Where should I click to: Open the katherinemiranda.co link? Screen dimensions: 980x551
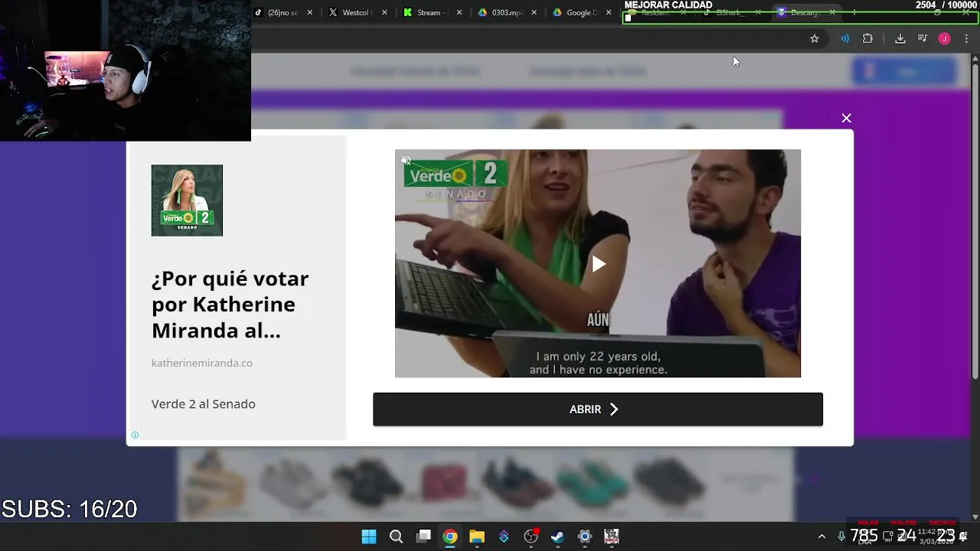pyautogui.click(x=202, y=363)
